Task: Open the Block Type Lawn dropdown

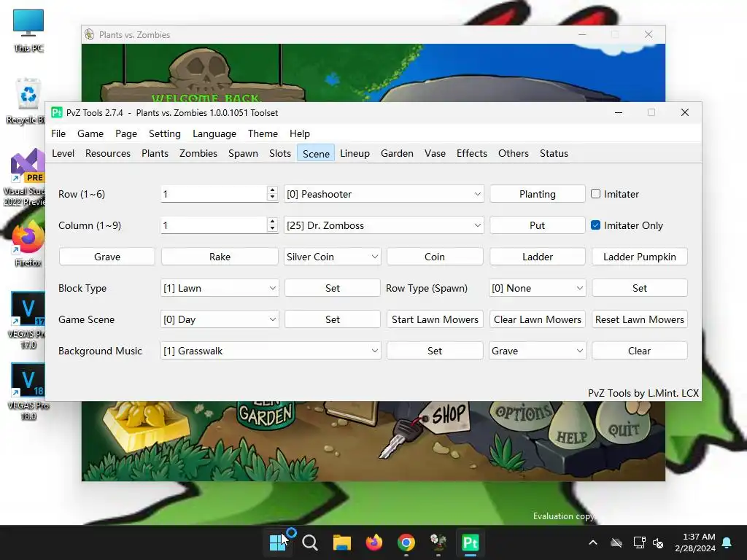Action: pos(219,288)
